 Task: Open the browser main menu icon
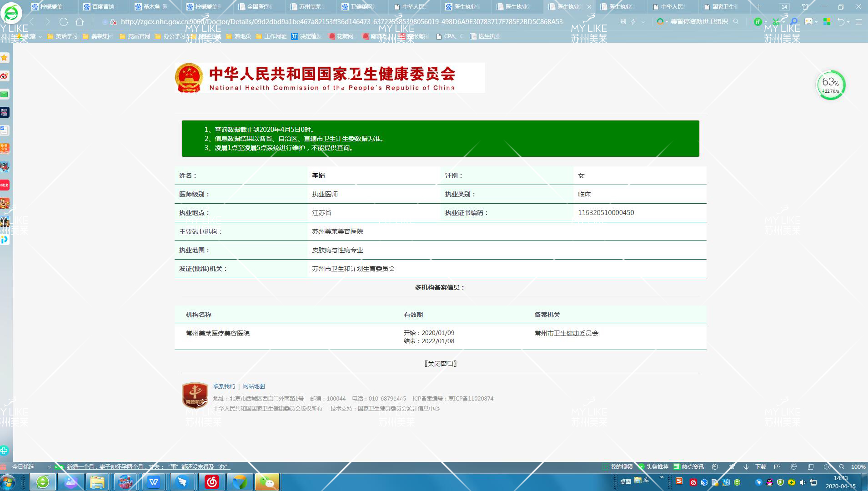858,22
